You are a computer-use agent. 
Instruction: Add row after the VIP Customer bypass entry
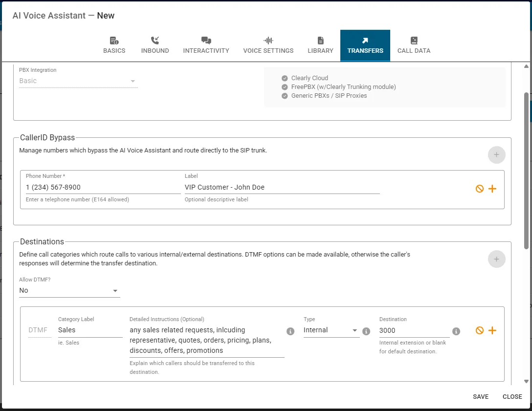[x=492, y=189]
